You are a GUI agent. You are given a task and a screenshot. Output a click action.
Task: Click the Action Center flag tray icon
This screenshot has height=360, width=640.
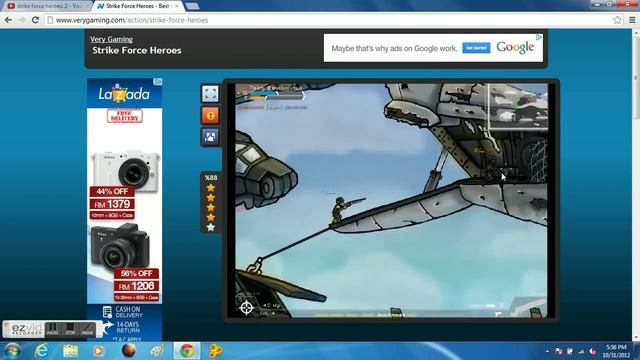pyautogui.click(x=558, y=351)
